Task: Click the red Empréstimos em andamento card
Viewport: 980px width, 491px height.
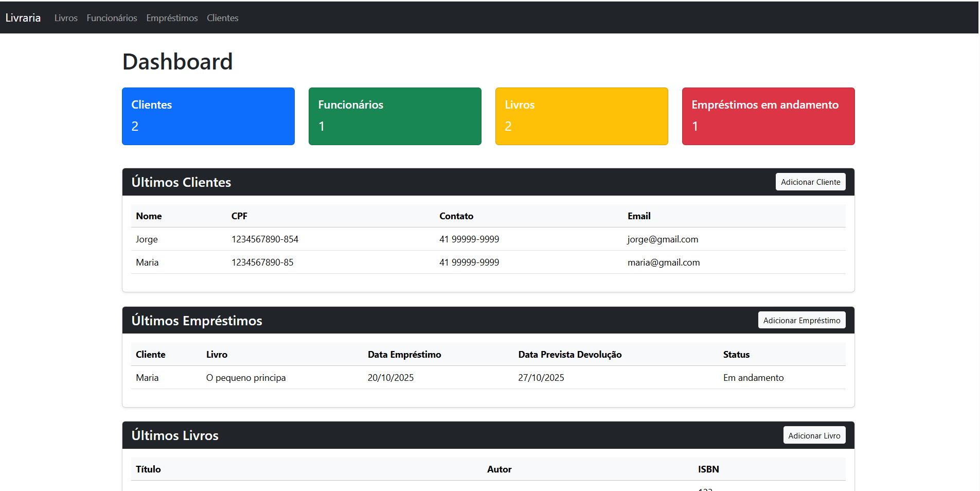Action: tap(768, 116)
